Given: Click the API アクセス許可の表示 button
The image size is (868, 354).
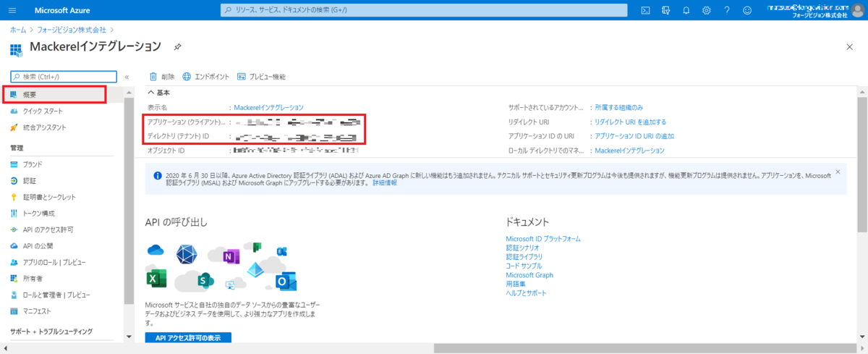Looking at the screenshot, I should [x=188, y=338].
